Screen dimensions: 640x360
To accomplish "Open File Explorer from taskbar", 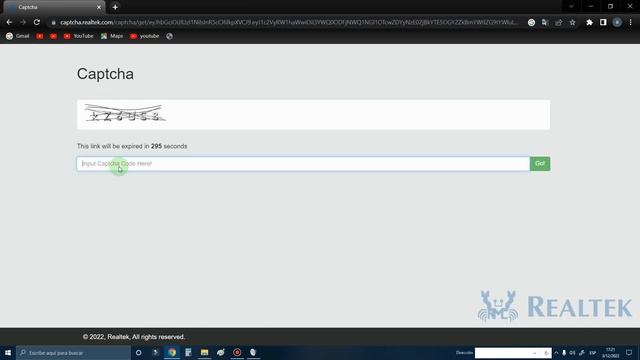I will [204, 353].
